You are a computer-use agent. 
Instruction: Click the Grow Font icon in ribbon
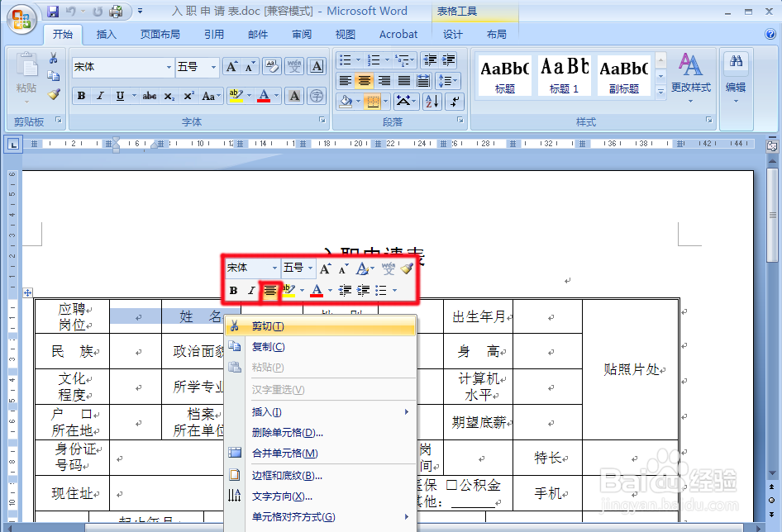(x=231, y=67)
